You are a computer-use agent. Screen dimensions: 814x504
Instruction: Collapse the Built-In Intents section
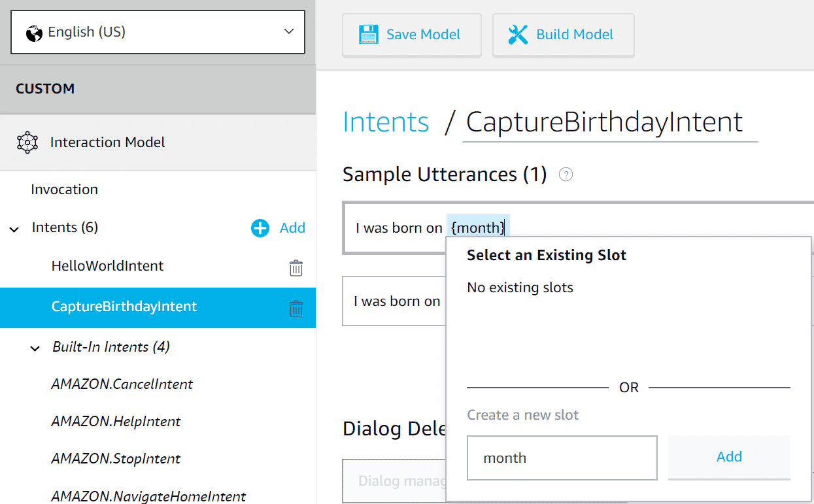tap(35, 348)
